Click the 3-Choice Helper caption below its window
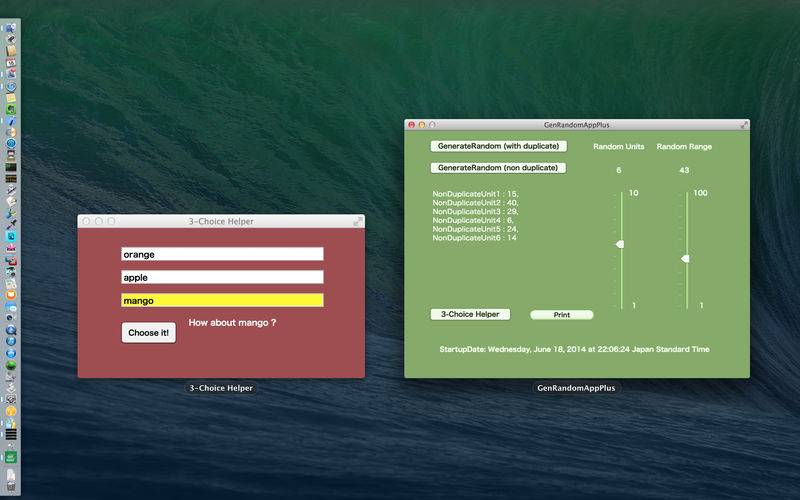This screenshot has width=800, height=500. coord(221,388)
